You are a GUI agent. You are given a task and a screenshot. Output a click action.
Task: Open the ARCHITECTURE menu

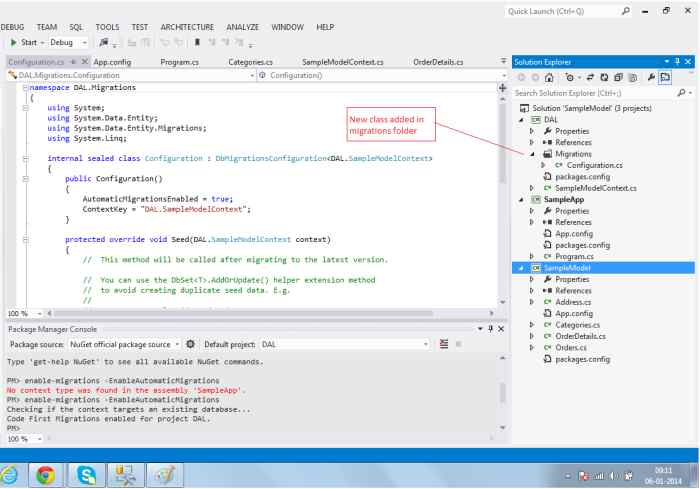pos(186,25)
